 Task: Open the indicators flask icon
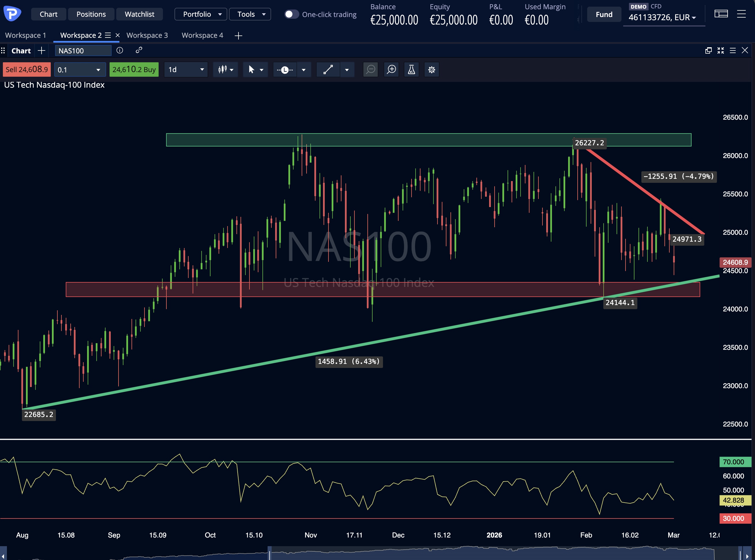411,69
